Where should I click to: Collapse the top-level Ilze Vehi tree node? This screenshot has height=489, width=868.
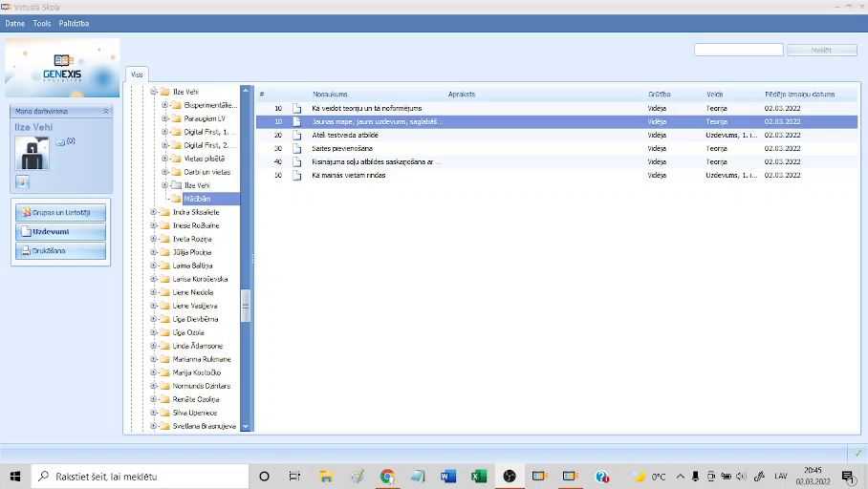[x=152, y=92]
